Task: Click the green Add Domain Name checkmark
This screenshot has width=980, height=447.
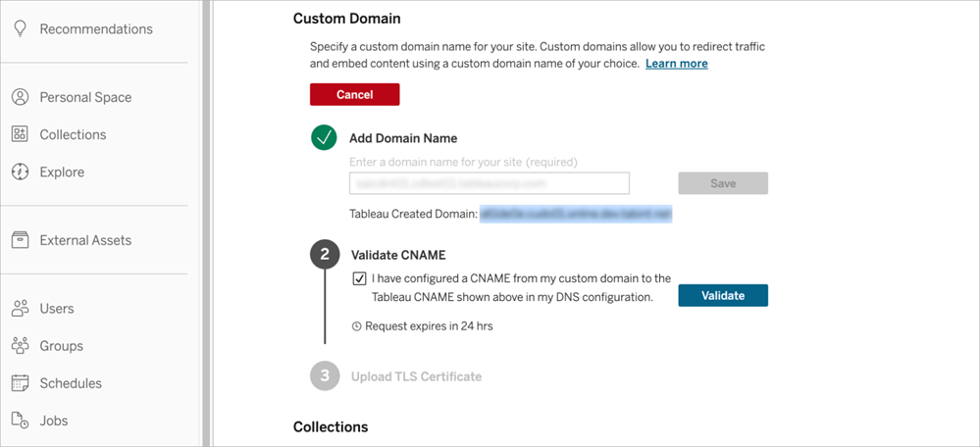Action: pos(324,138)
